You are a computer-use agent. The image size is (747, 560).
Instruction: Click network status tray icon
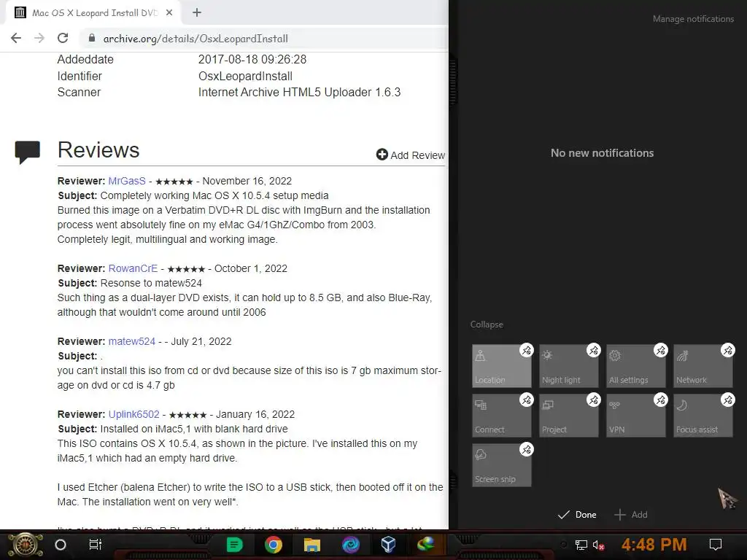point(581,545)
